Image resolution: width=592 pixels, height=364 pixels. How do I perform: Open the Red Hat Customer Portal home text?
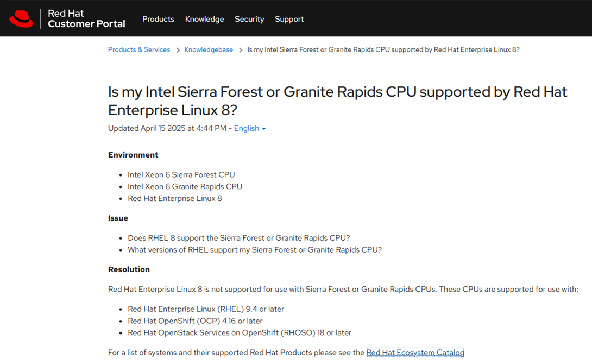click(x=86, y=19)
